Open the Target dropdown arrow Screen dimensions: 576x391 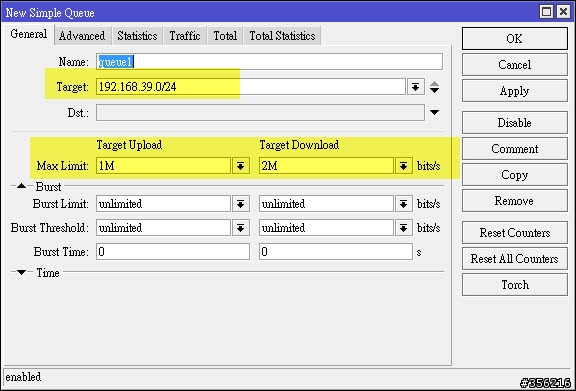[416, 87]
